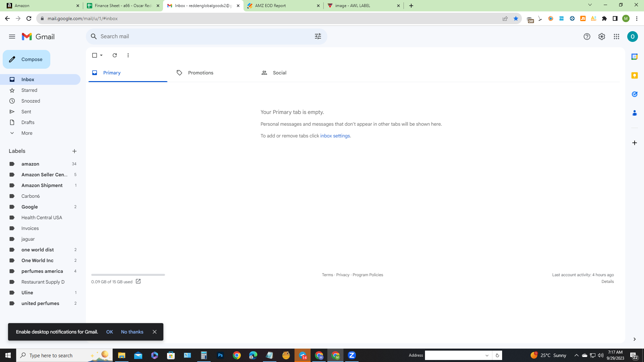Switch to the Promotions tab
644x362 pixels.
tap(212, 73)
